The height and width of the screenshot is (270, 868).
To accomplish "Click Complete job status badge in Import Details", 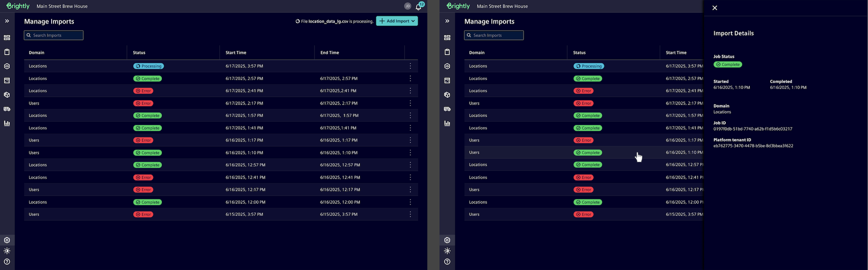I will pos(728,65).
